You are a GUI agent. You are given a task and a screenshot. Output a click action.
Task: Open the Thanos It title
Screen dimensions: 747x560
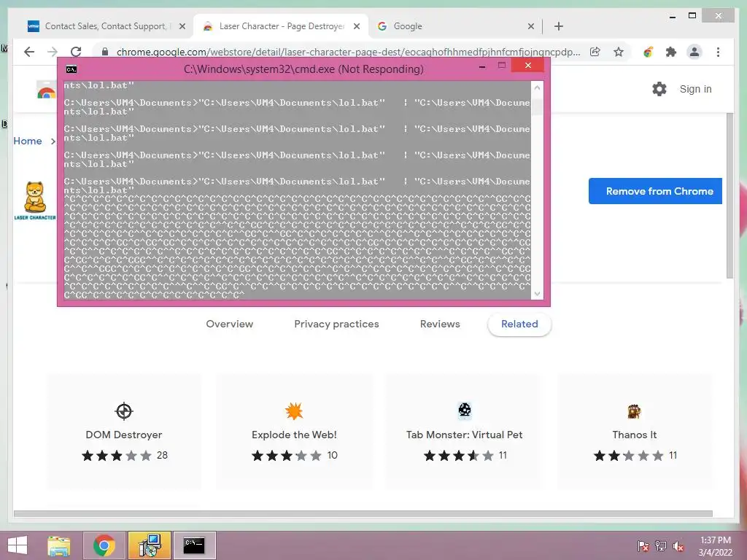634,435
